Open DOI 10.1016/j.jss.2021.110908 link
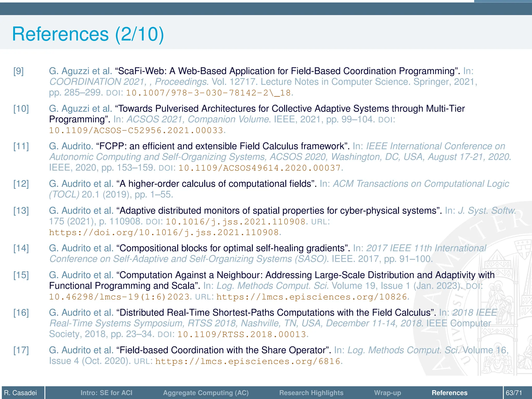532x399 pixels. pyautogui.click(x=236, y=222)
